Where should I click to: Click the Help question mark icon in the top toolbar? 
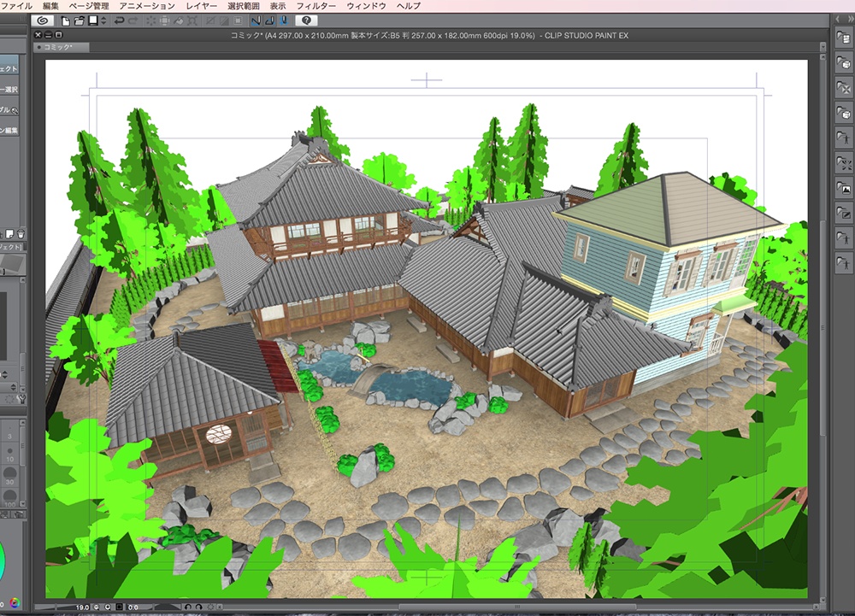306,21
